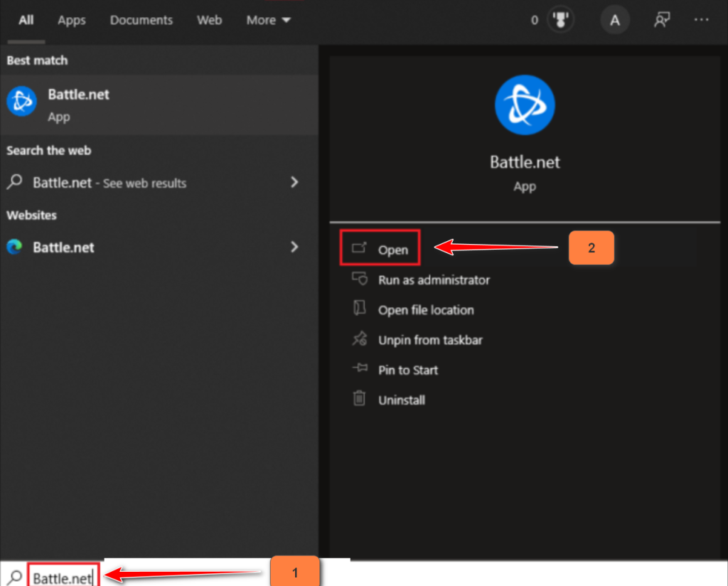The height and width of the screenshot is (586, 728).
Task: Select Open file location
Action: click(x=426, y=310)
